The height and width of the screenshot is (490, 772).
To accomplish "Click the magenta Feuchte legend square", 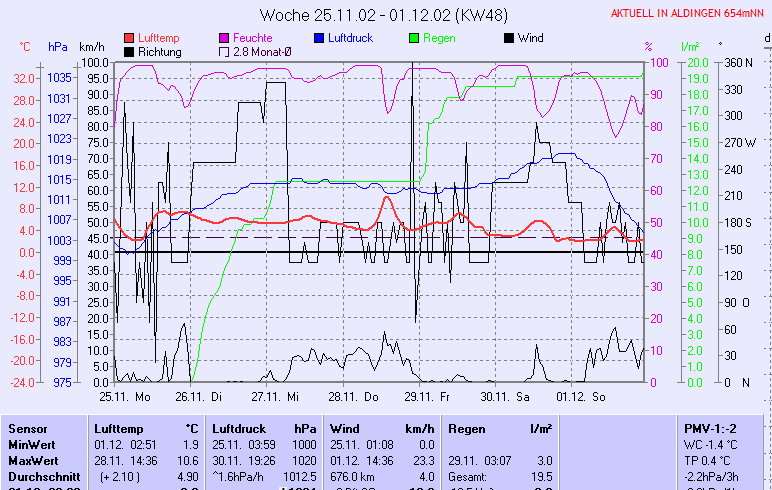I will 224,38.
